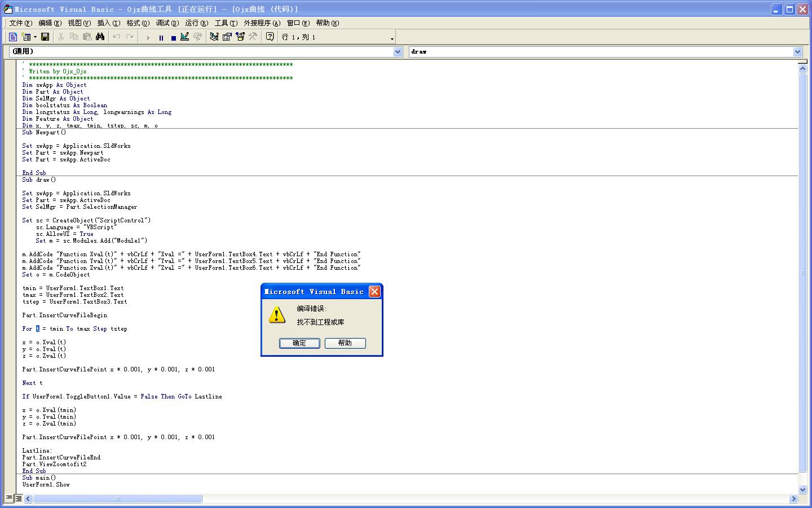Click the Insert UserForm toolbar icon

(26, 37)
